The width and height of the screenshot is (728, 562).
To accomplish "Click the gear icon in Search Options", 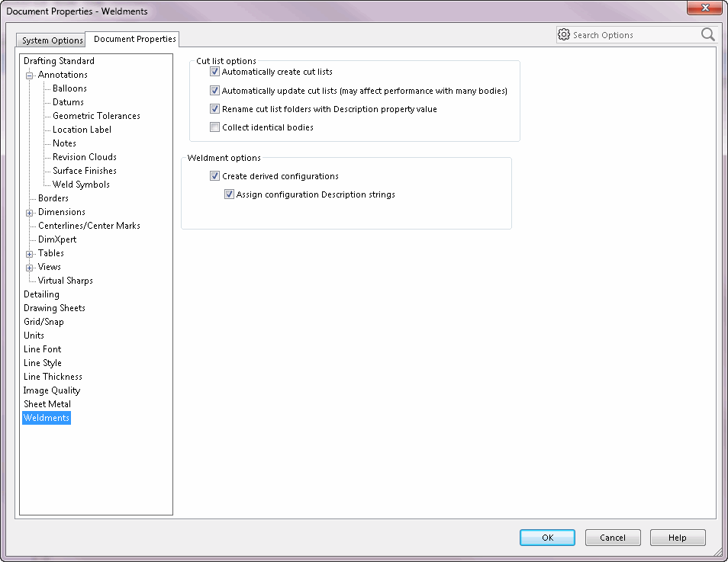I will [564, 35].
